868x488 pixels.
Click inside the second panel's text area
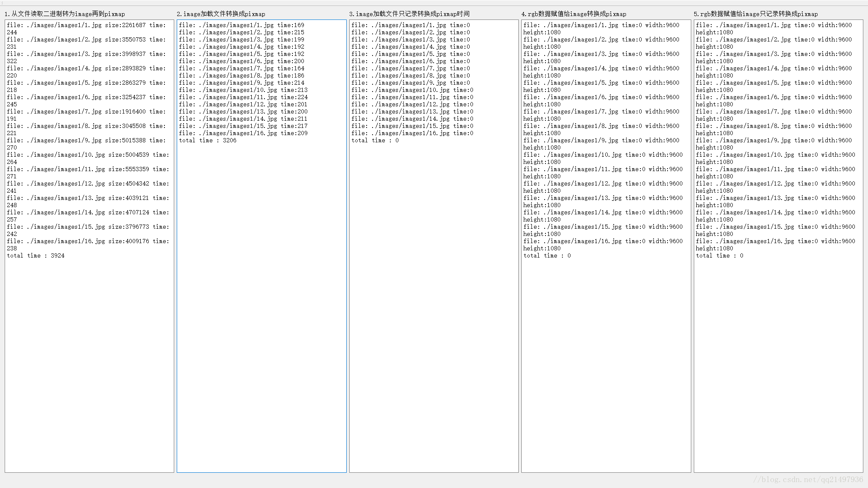click(262, 297)
